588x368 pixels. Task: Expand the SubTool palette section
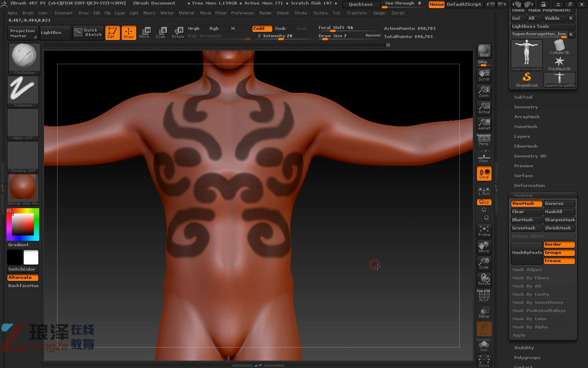tap(523, 97)
